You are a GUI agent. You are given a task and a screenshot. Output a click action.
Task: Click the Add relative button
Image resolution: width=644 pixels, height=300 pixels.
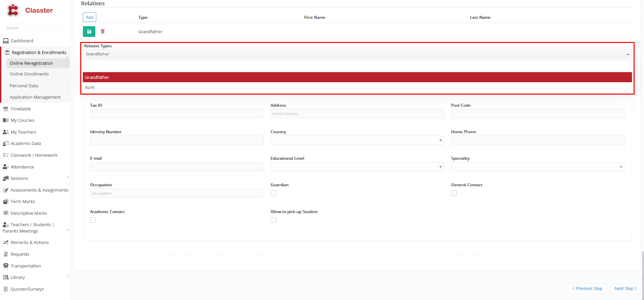coord(90,17)
